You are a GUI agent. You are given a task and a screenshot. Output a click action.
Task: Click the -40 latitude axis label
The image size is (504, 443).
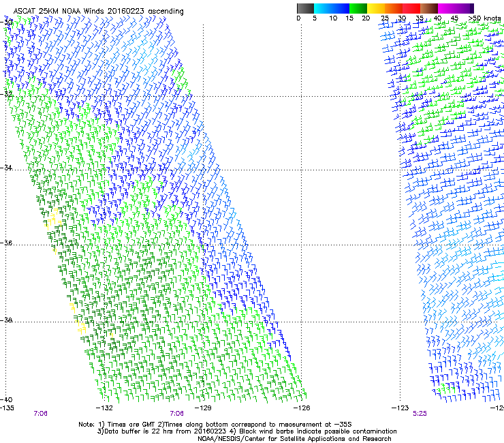coord(6,399)
